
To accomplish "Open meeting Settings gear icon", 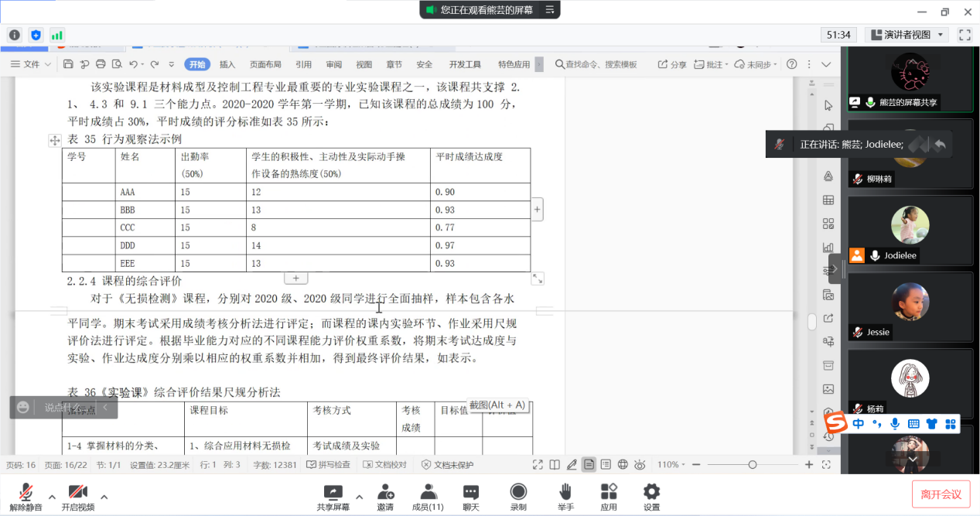I will click(652, 492).
